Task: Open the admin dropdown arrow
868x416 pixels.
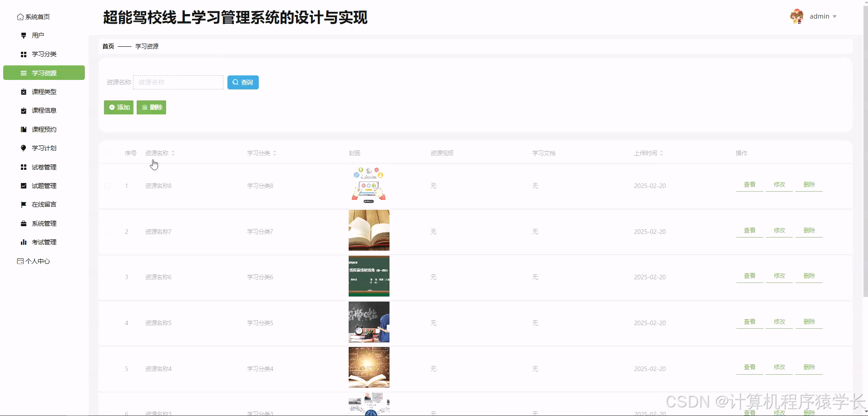Action: (834, 17)
